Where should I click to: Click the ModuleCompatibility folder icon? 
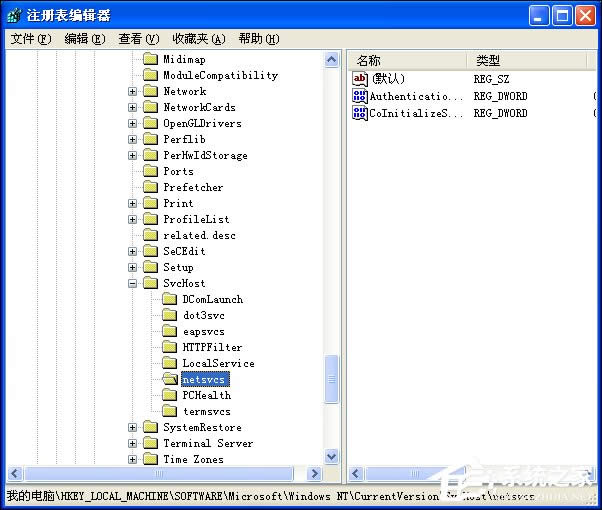pyautogui.click(x=150, y=75)
